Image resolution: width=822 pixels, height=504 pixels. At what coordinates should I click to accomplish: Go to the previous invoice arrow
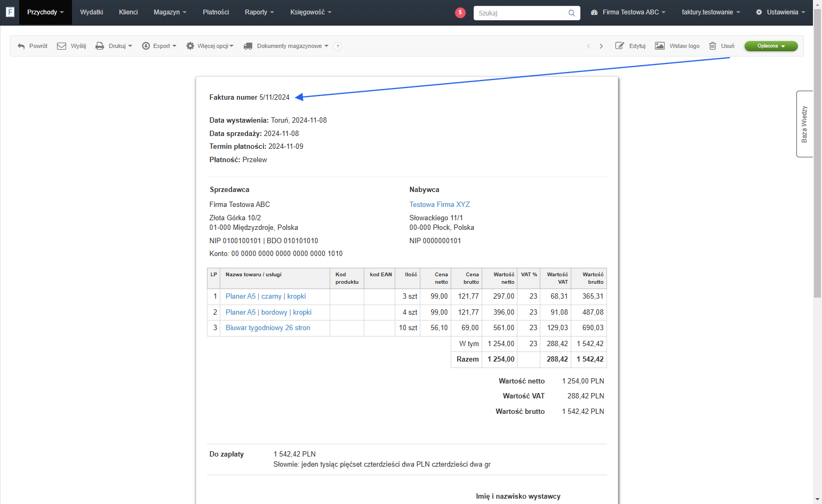coord(589,46)
